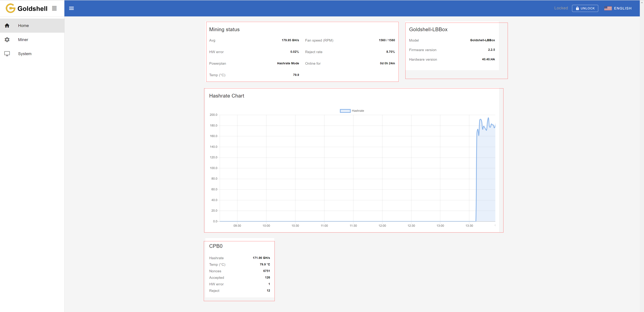Click the CPB0 Hashrate value 171.96 GH/s
Viewport: 644px width, 312px height.
261,258
